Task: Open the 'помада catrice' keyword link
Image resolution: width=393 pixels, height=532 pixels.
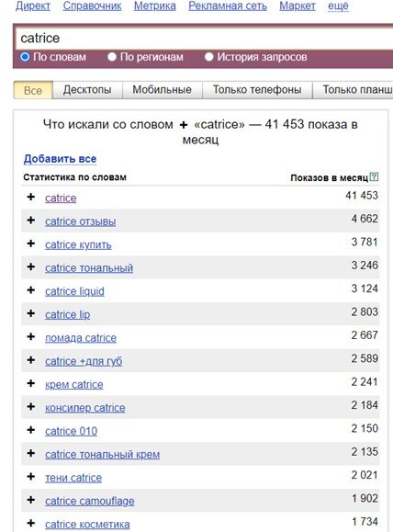Action: (x=81, y=338)
